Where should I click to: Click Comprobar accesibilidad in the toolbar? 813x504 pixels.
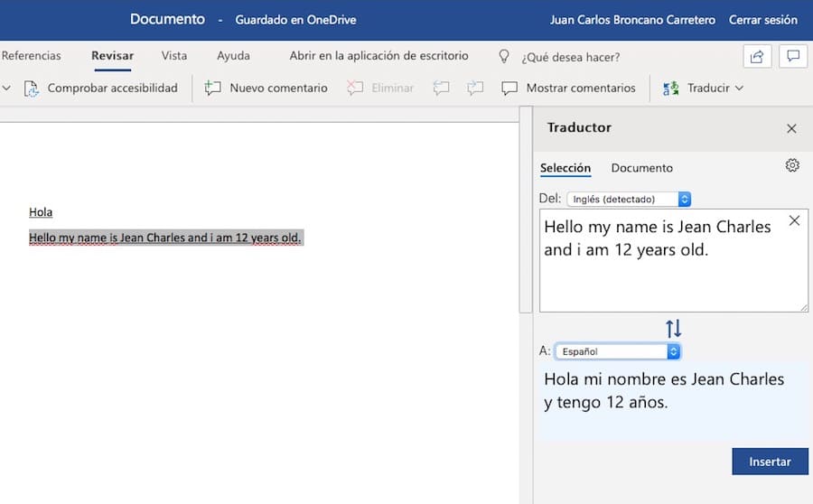coord(100,88)
